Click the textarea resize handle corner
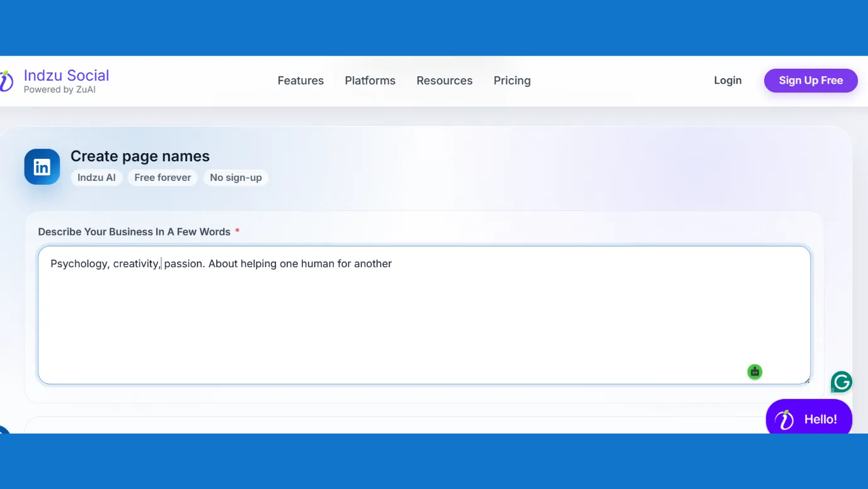The height and width of the screenshot is (489, 868). click(806, 380)
